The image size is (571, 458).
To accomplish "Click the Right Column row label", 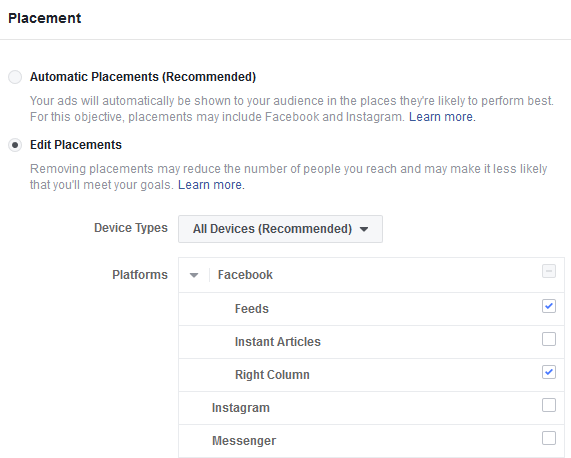I will (272, 375).
